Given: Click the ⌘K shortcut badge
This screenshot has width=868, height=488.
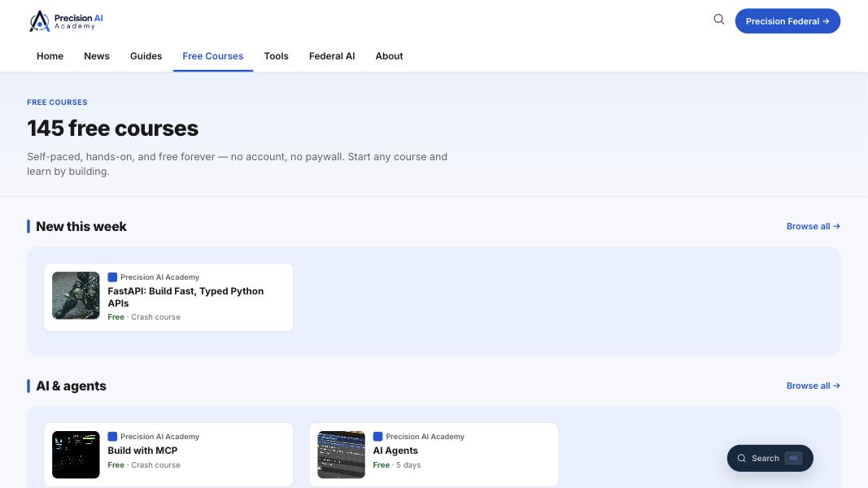Looking at the screenshot, I should coord(793,458).
